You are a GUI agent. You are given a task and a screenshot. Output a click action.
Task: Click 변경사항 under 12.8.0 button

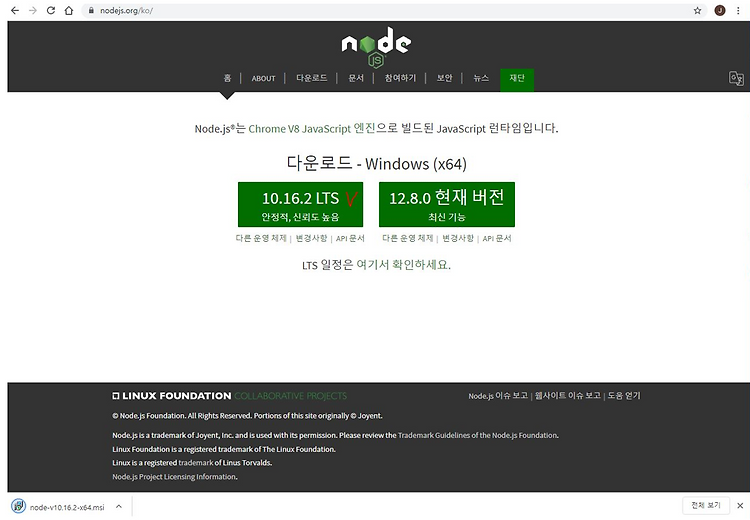(458, 238)
